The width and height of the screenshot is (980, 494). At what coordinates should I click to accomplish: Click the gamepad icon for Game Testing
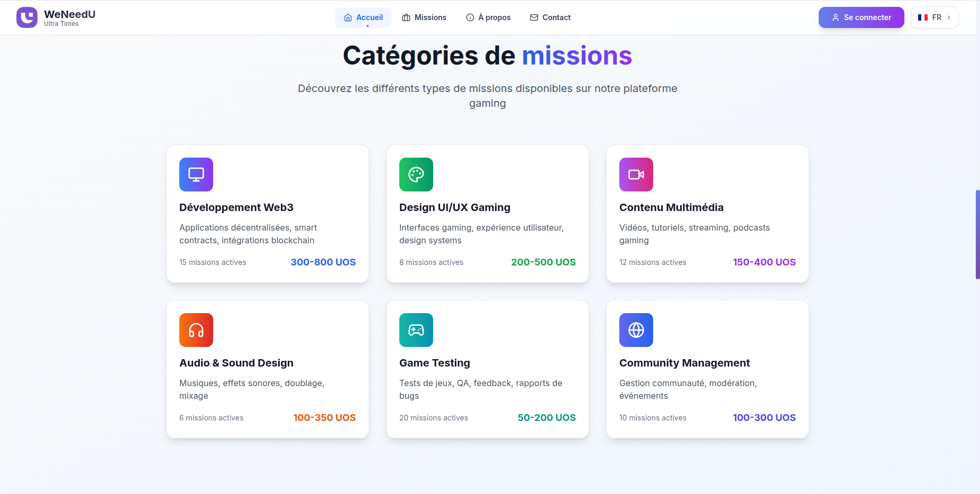[x=416, y=330]
